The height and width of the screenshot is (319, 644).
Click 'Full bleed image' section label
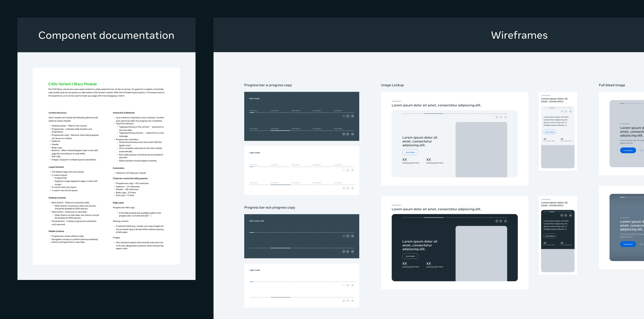[612, 85]
